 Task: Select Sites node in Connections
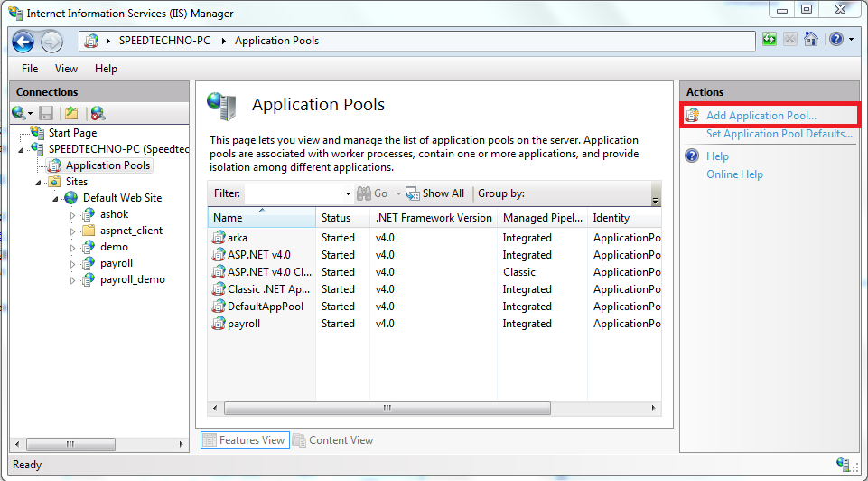(77, 182)
